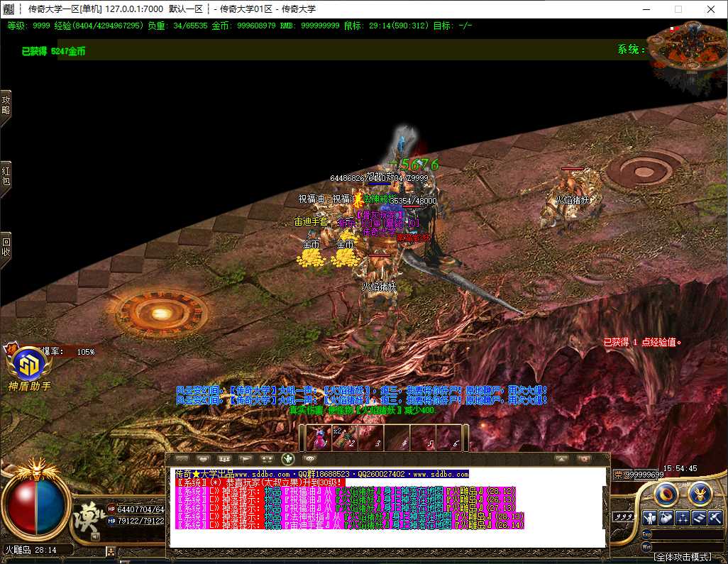Screen dimensions: 728x564
Task: Click the 恭喜玩家 升到30级 system message
Action: point(260,482)
